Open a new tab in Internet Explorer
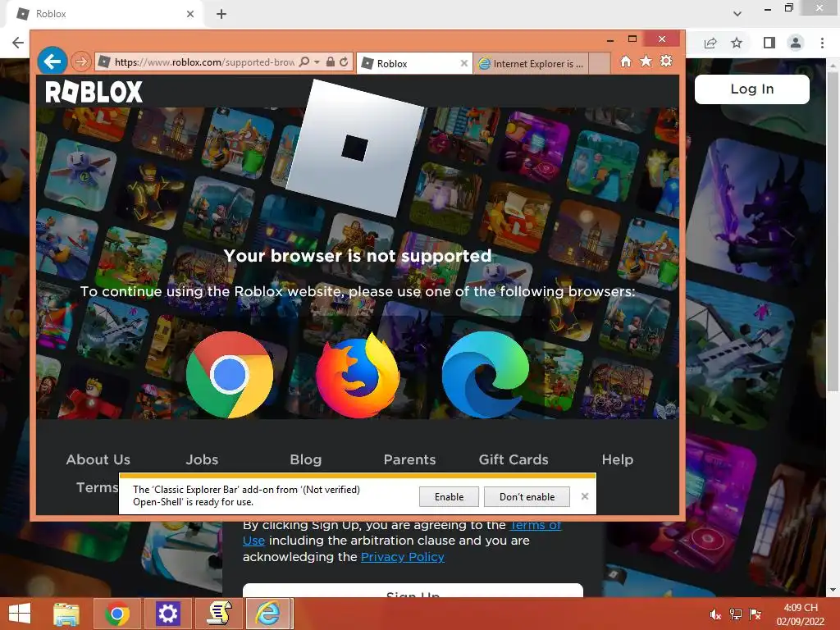The image size is (840, 630). 600,63
